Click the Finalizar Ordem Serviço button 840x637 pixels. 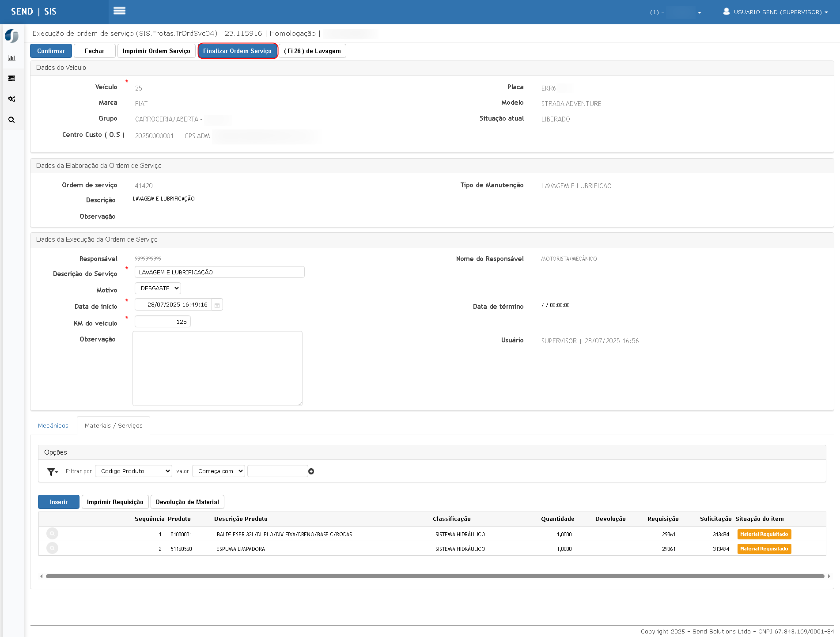[x=238, y=51]
